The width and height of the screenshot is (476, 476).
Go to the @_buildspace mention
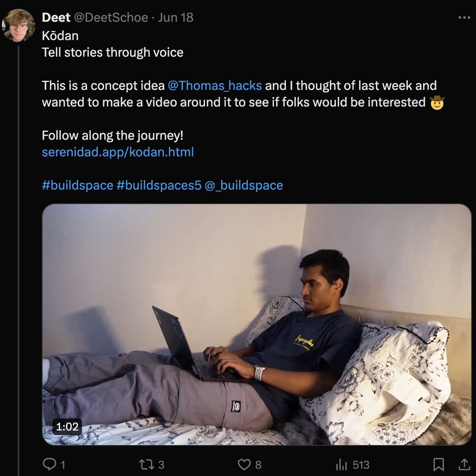click(x=244, y=185)
